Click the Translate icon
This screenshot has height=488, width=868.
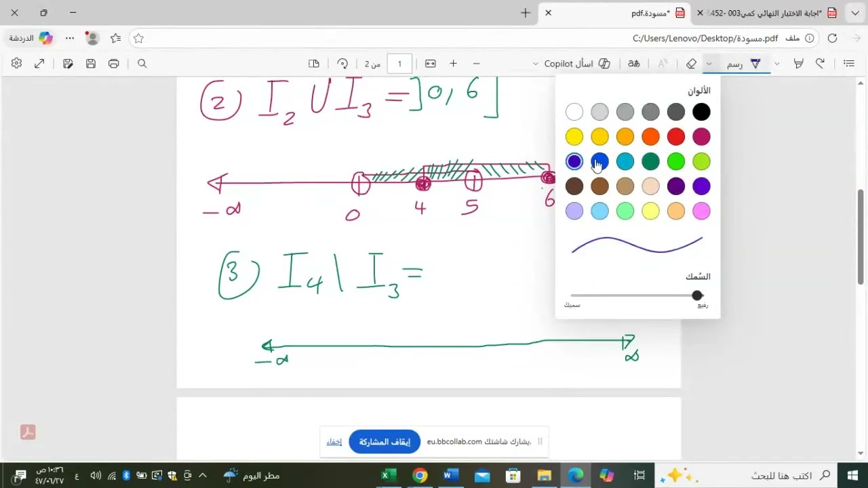634,64
